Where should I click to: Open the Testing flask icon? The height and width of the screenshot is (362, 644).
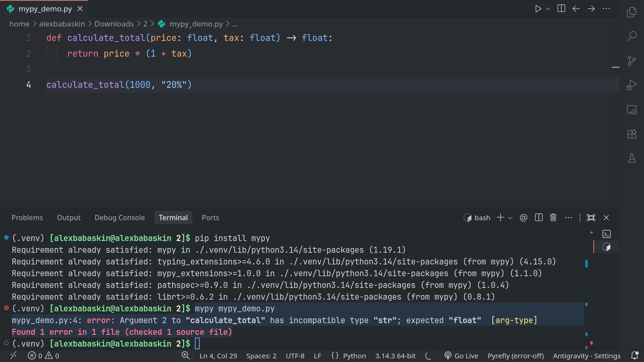[632, 158]
